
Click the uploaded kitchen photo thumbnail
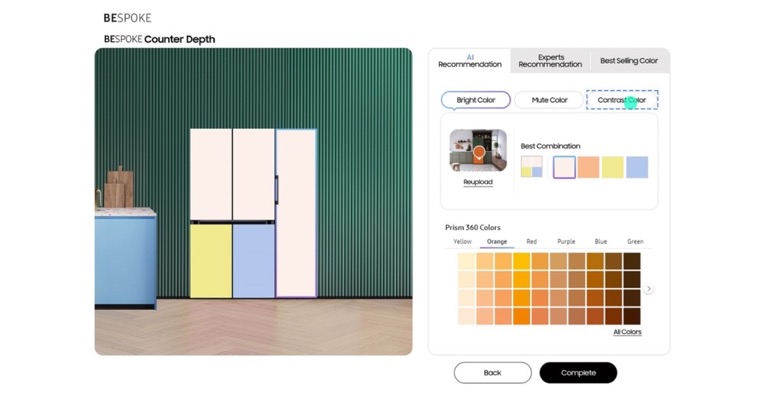tap(478, 150)
